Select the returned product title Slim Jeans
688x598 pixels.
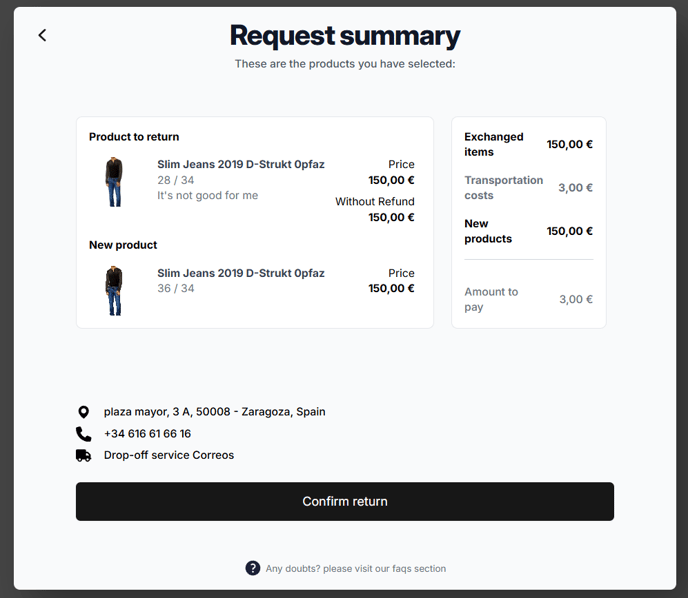(241, 164)
